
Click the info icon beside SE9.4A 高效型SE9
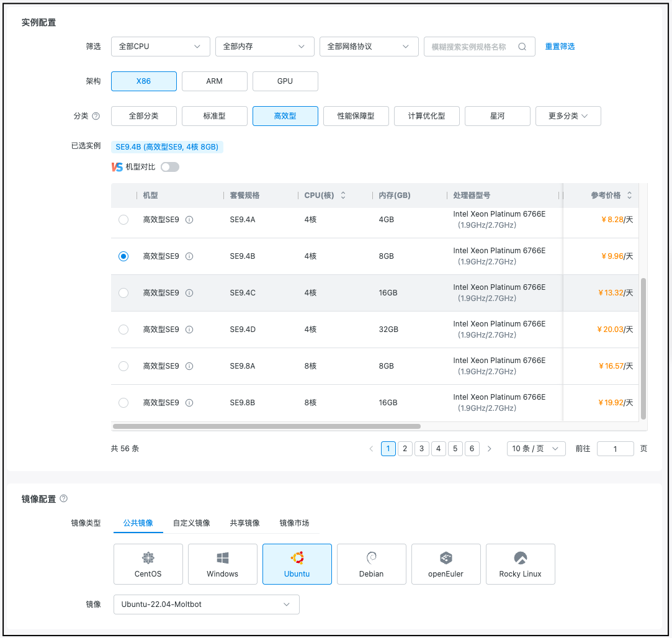189,220
